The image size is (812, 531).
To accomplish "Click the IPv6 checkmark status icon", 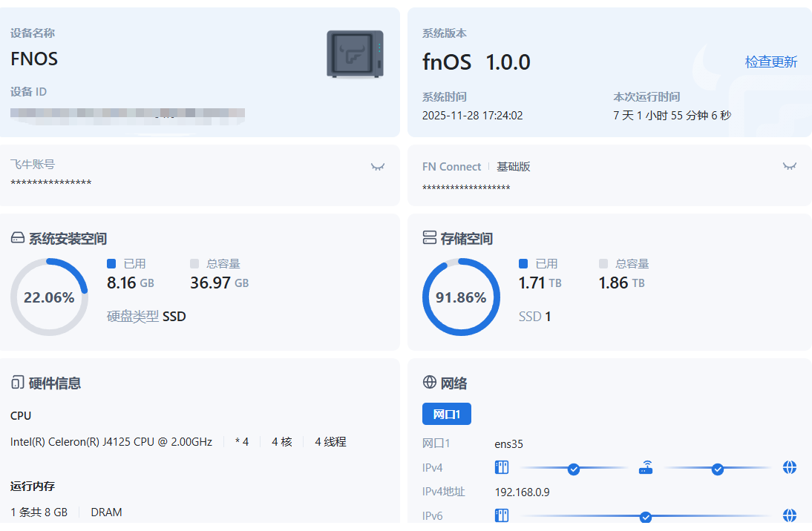I will (x=645, y=517).
